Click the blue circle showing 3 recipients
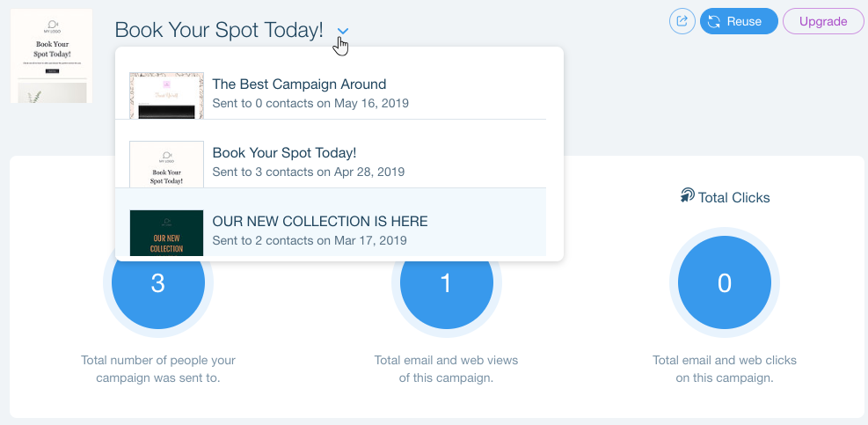This screenshot has height=425, width=868. click(x=158, y=282)
